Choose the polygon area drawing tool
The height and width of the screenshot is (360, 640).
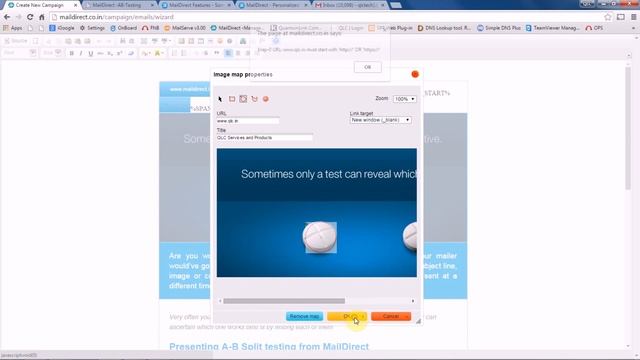pos(255,99)
